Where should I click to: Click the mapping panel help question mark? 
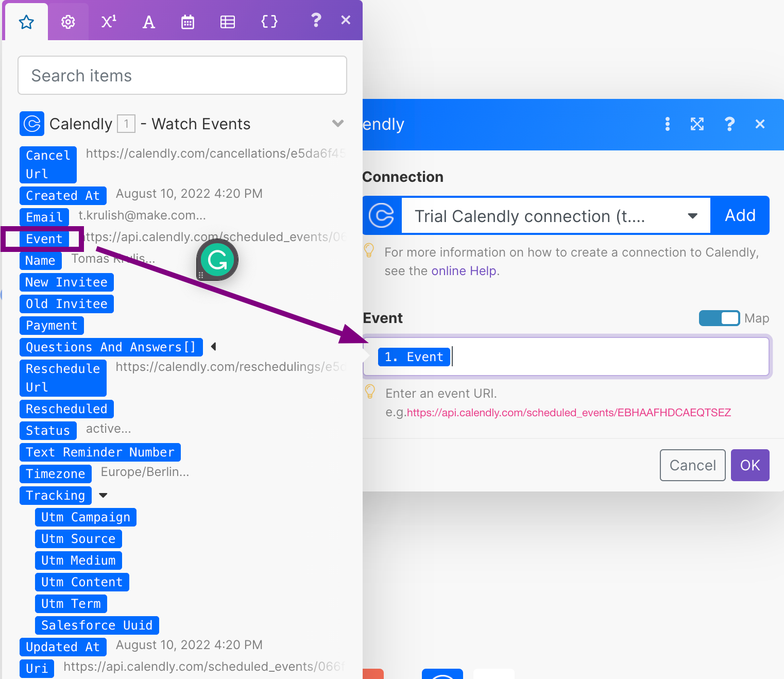(316, 21)
